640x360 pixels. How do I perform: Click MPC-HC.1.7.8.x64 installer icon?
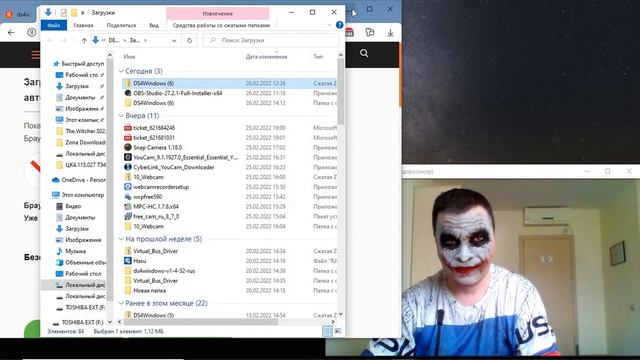click(128, 207)
